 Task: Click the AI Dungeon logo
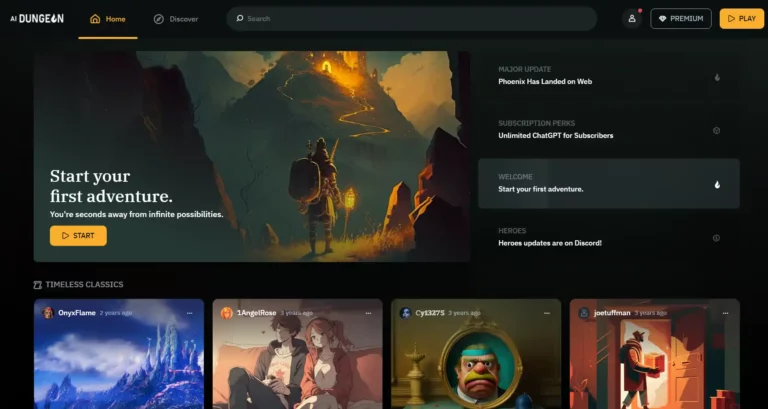[x=37, y=19]
